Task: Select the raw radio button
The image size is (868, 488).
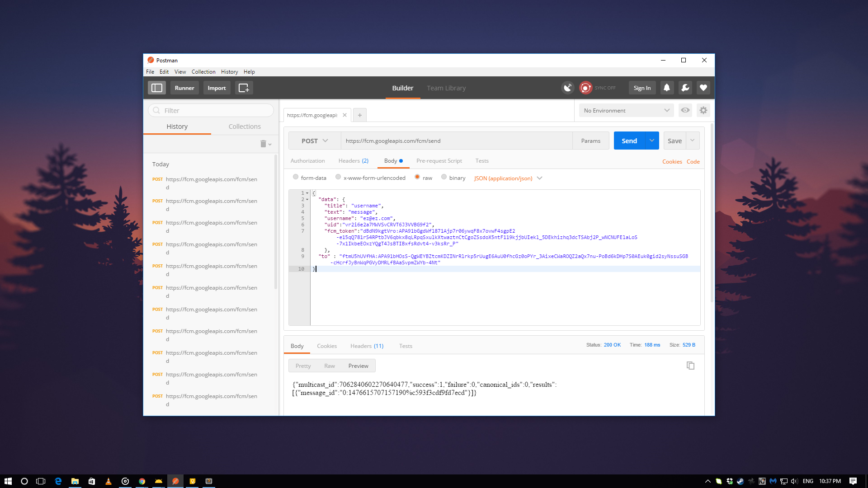Action: coord(417,178)
